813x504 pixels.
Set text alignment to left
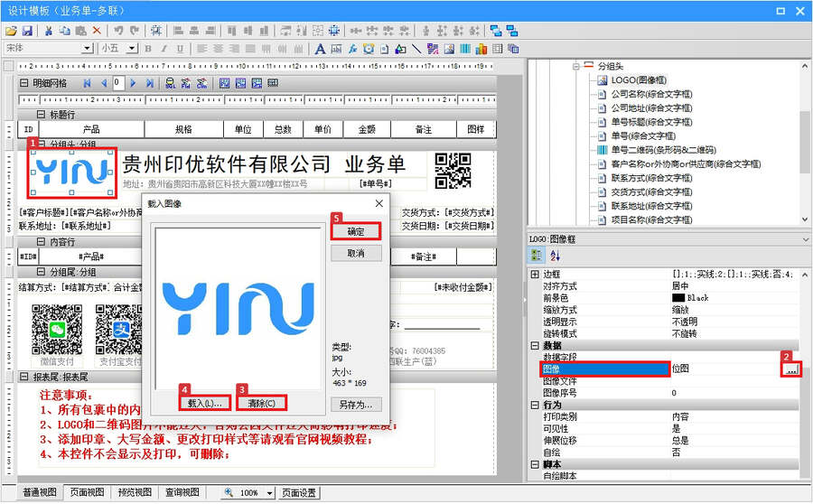tap(201, 49)
